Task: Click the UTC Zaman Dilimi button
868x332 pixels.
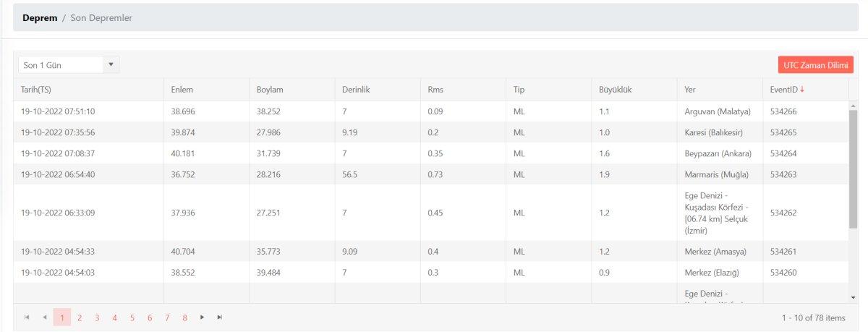Action: point(816,65)
